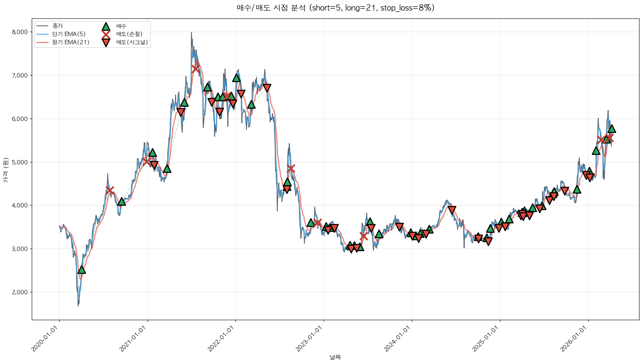Click the 종가 gray line legend sample
The height and width of the screenshot is (364, 643).
[43, 26]
